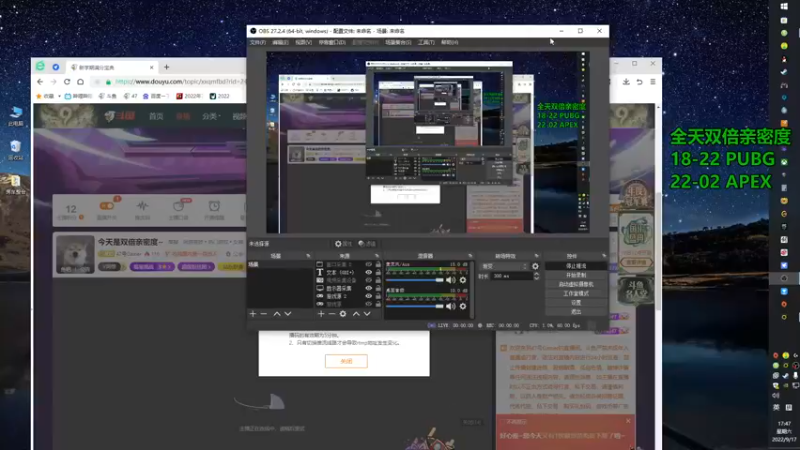Viewport: 800px width, 450px height.
Task: Remove selected source with minus icon
Action: click(332, 314)
